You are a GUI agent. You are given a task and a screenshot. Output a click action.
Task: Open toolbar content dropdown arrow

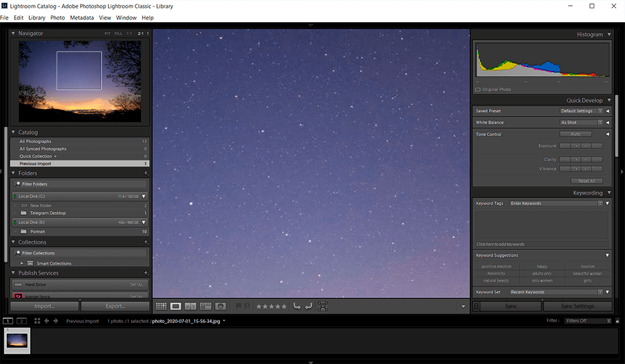click(x=463, y=307)
